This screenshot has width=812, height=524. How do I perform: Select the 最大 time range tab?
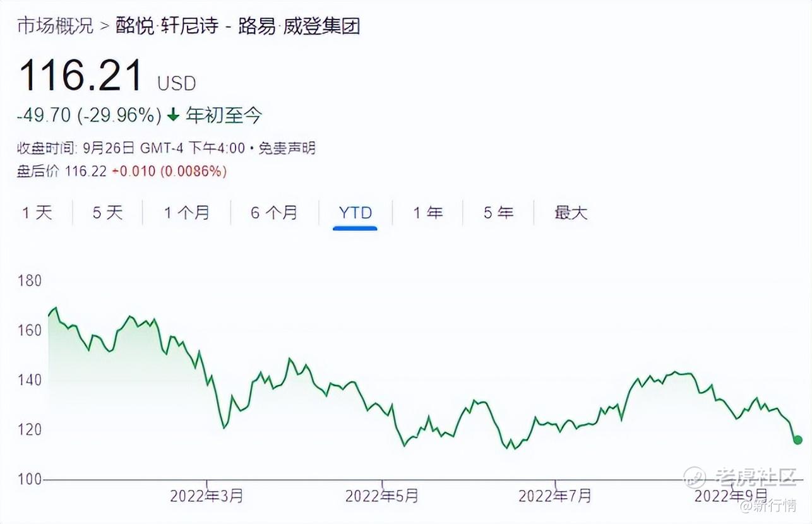click(571, 213)
